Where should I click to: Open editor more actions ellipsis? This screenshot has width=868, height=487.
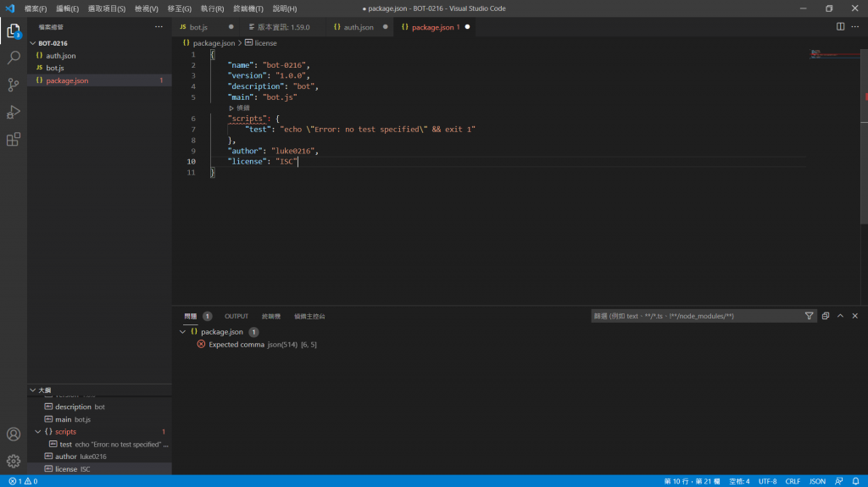pyautogui.click(x=855, y=26)
